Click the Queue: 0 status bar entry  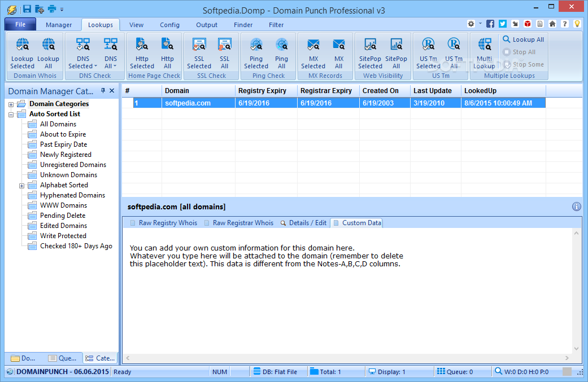[455, 372]
